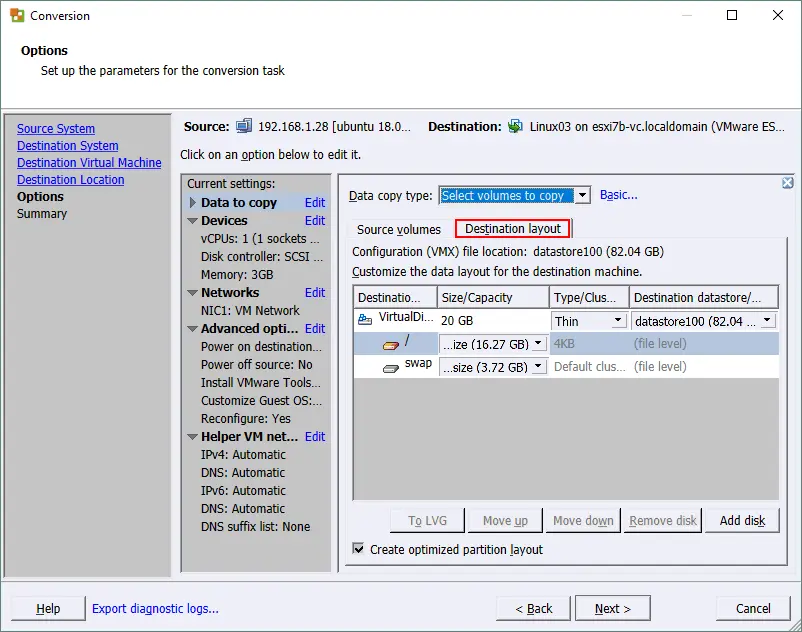
Task: Go to Destination Location step
Action: tap(71, 179)
